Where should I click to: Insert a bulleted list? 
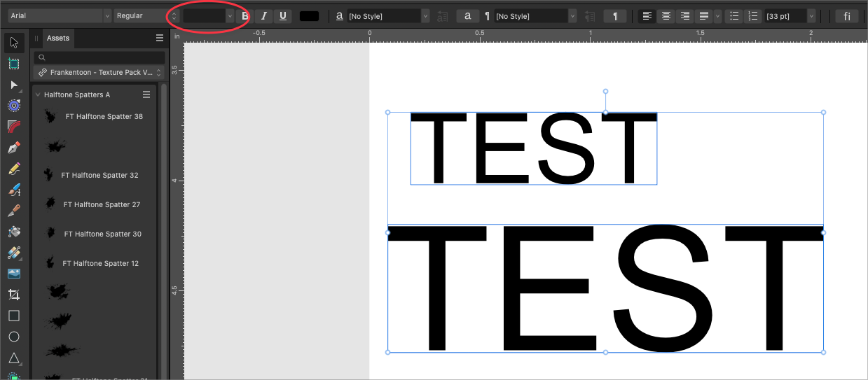(733, 16)
